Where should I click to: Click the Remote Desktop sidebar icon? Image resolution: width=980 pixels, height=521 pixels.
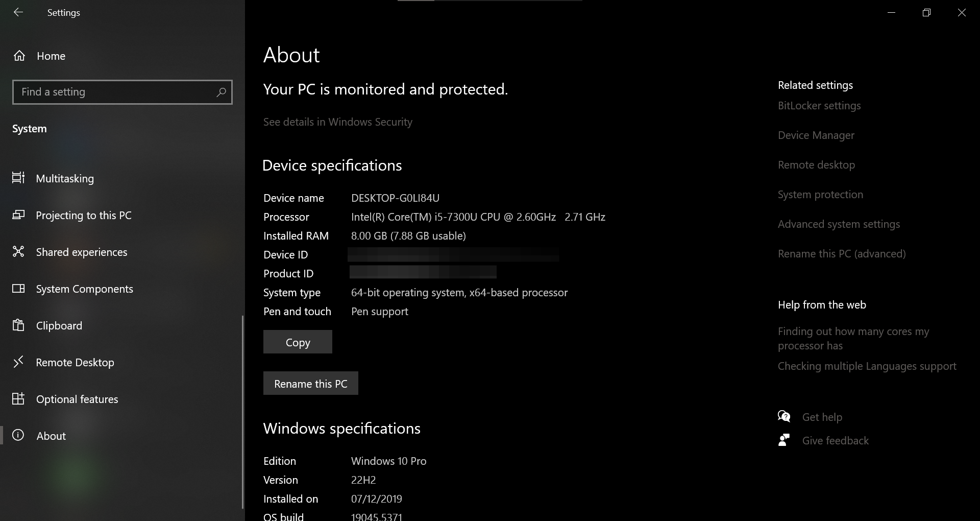coord(18,362)
